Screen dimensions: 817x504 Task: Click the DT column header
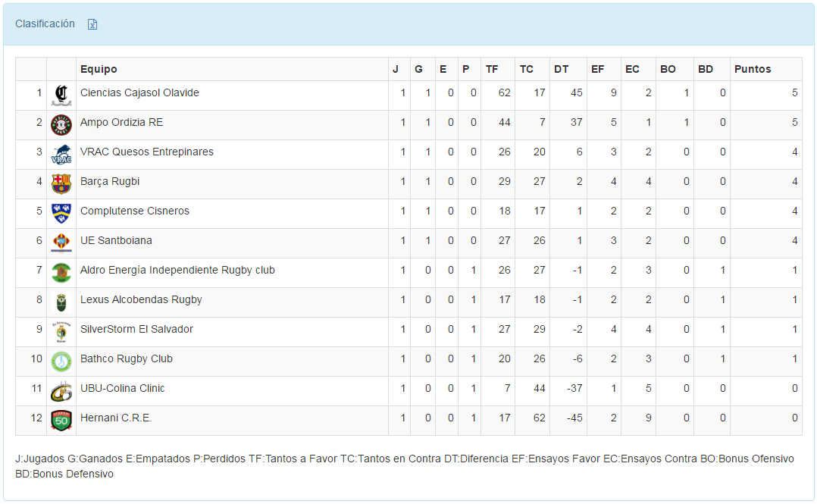561,69
